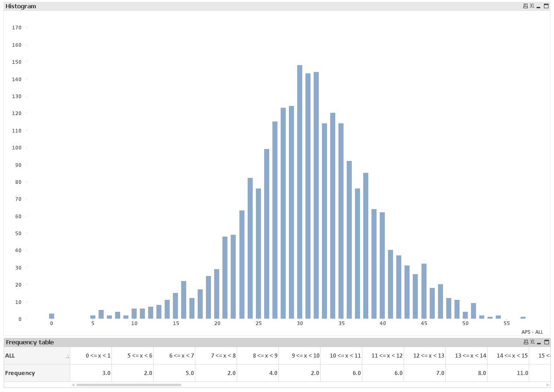Screen dimensions: 554x392
Task: Maximize the Frequency table window
Action: (546, 342)
